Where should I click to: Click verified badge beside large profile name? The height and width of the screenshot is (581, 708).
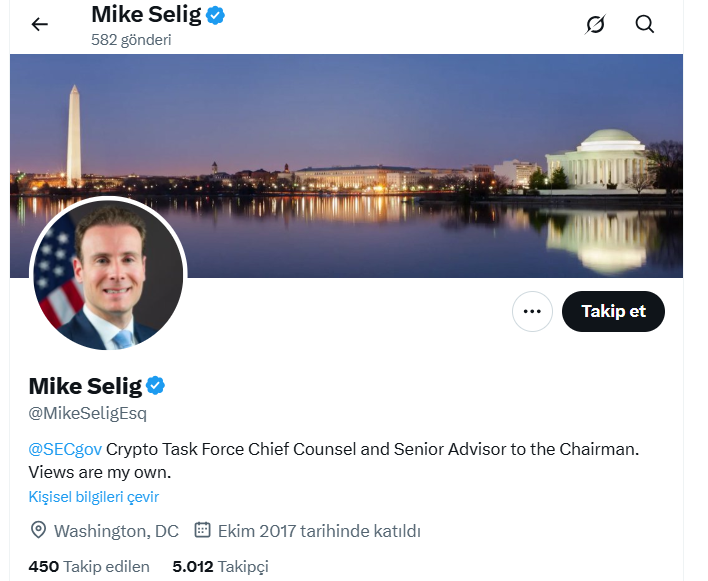click(x=156, y=386)
